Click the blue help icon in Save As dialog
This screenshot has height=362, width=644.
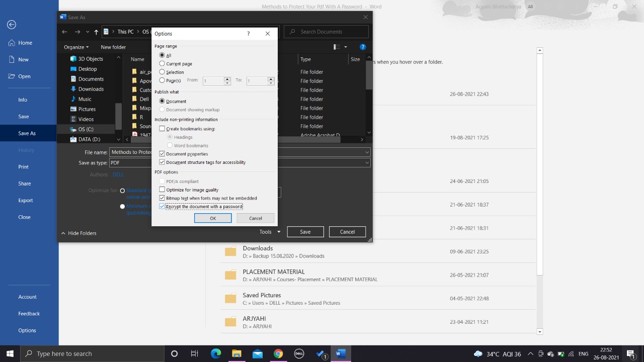[x=363, y=47]
